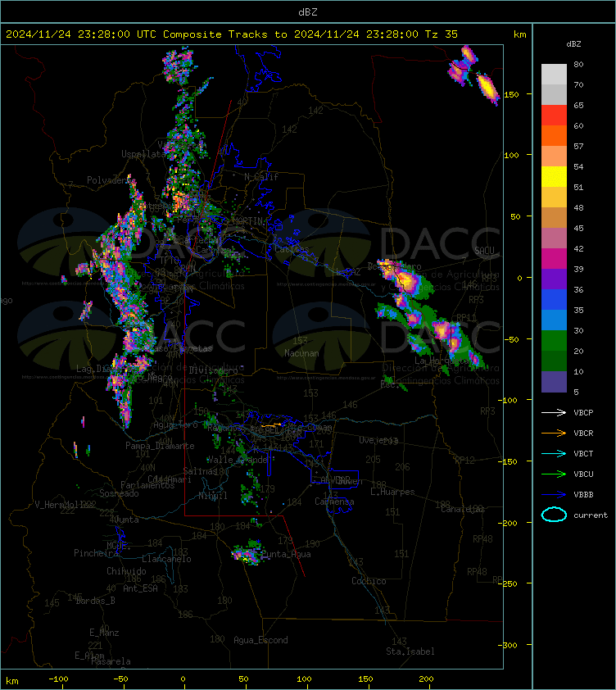Image resolution: width=616 pixels, height=690 pixels.
Task: Click the Sosneado map label
Action: [x=119, y=493]
